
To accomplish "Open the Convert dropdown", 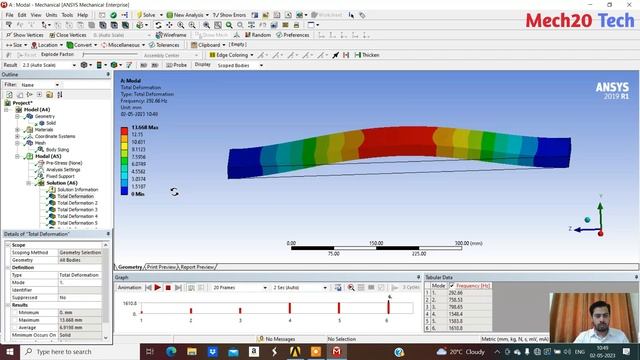I will (82, 45).
